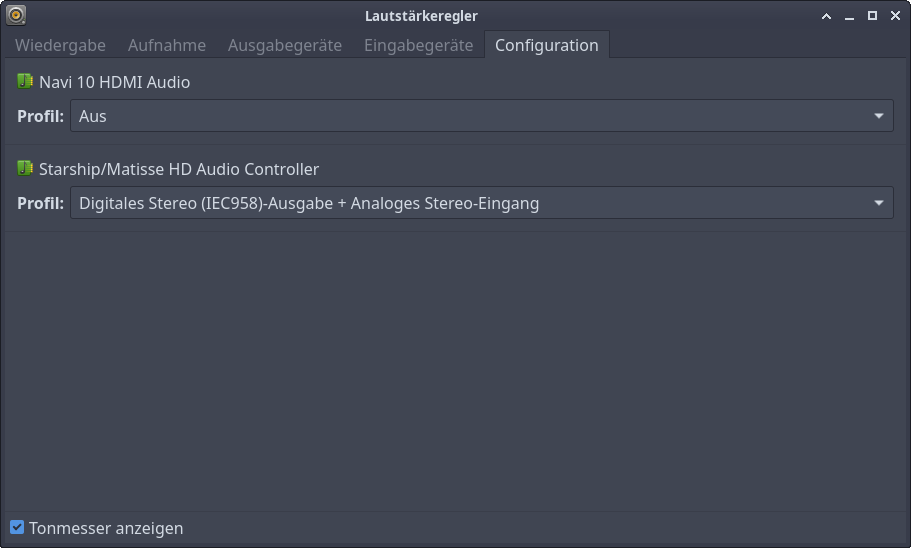Click the Starship/Matisse HD Audio Controller device name
911x548 pixels.
[179, 169]
